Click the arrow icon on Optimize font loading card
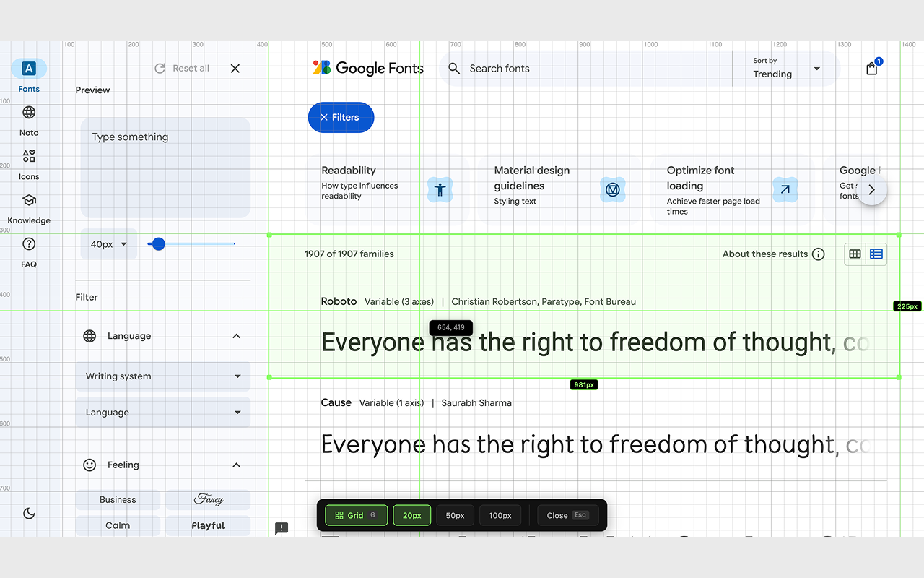This screenshot has height=578, width=924. 785,190
